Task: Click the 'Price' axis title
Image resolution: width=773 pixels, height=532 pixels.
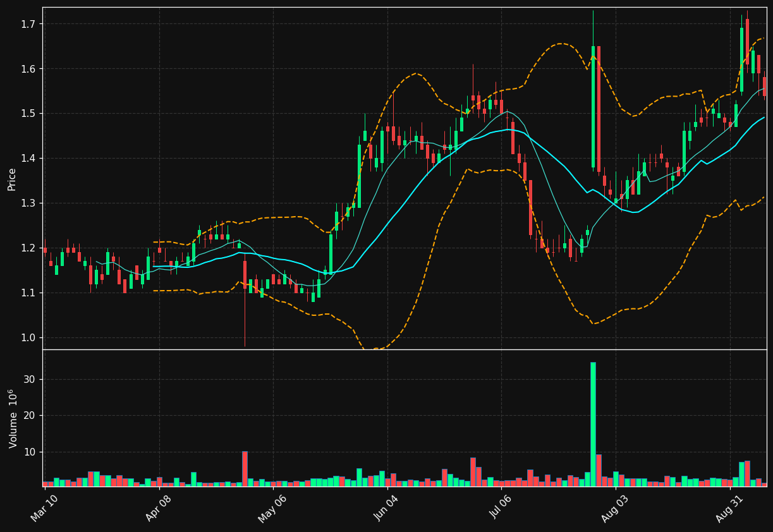Action: pos(12,179)
